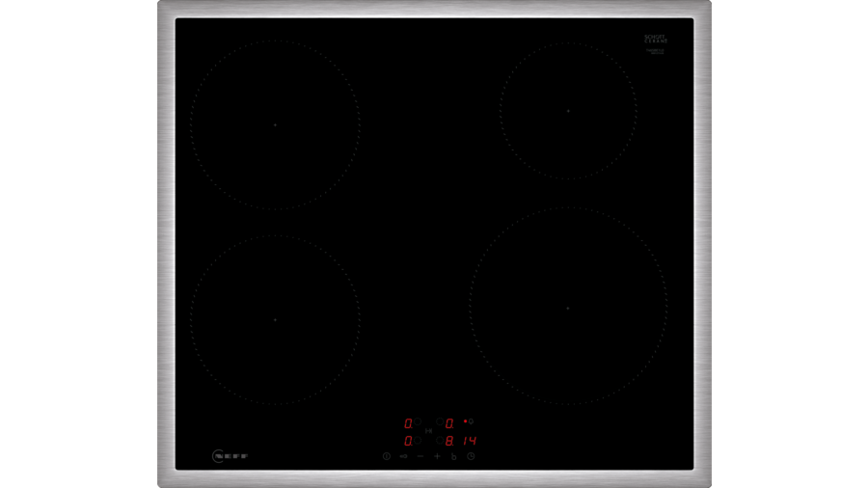Image resolution: width=868 pixels, height=488 pixels.
Task: Tap the key-shaped childproof lock symbol
Action: pyautogui.click(x=403, y=456)
